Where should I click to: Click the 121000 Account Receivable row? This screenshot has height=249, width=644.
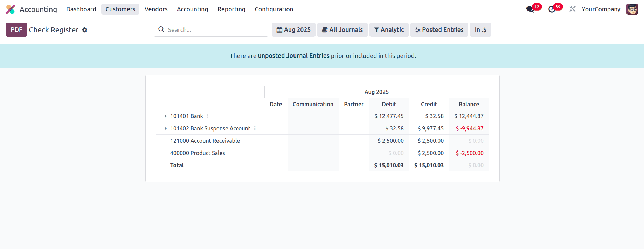(x=322, y=141)
